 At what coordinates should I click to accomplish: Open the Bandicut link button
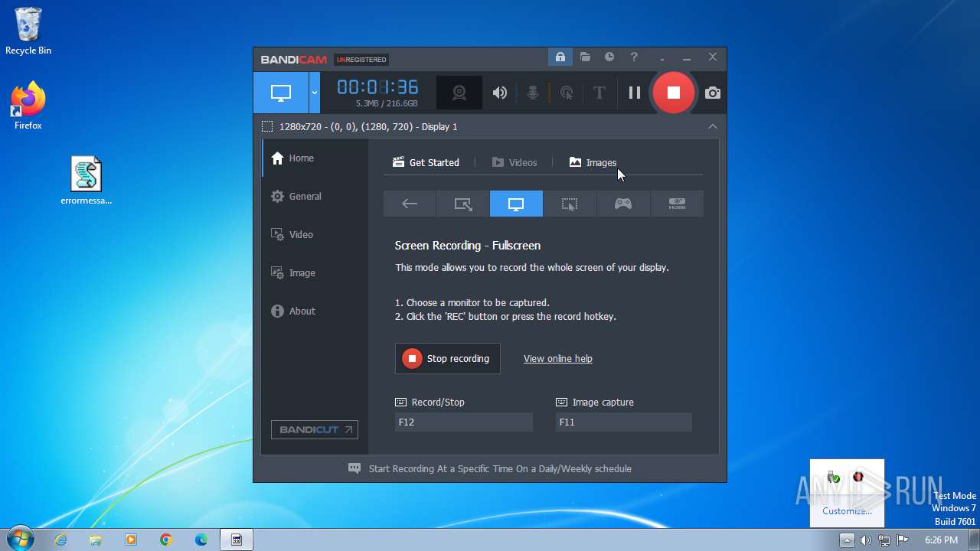coord(315,429)
